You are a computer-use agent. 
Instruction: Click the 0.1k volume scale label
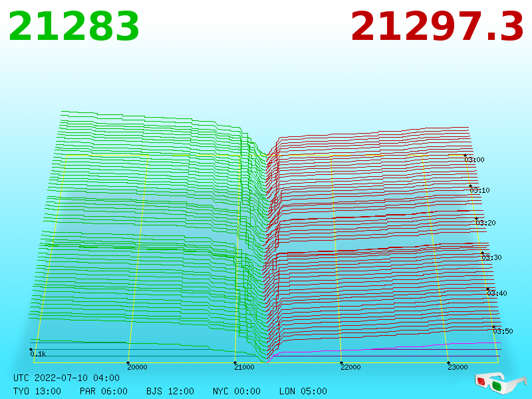coord(38,354)
